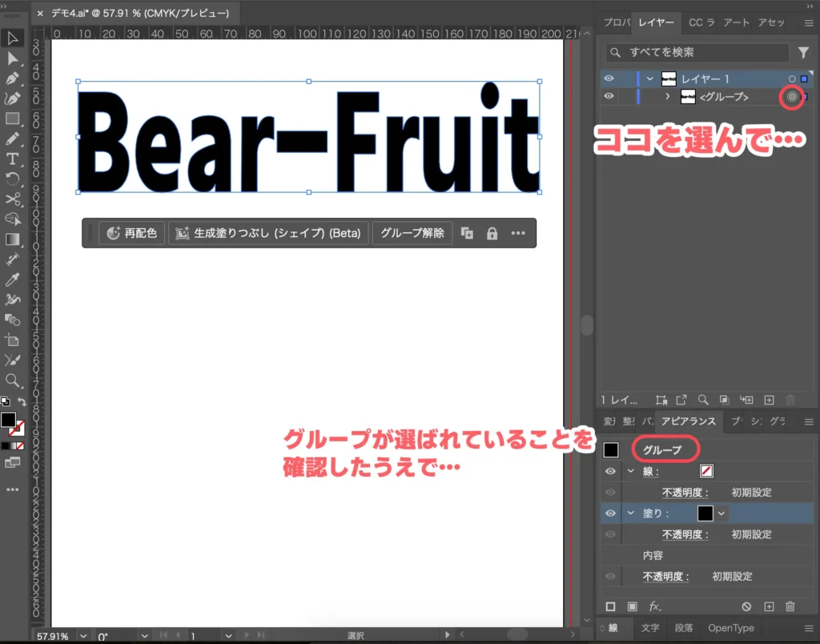Select the Pen tool
The height and width of the screenshot is (644, 820).
(x=13, y=78)
